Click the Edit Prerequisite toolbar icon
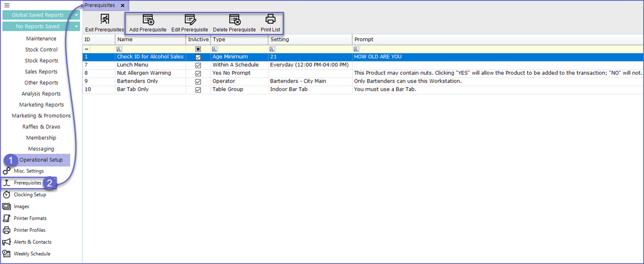The width and height of the screenshot is (644, 264). click(x=190, y=20)
